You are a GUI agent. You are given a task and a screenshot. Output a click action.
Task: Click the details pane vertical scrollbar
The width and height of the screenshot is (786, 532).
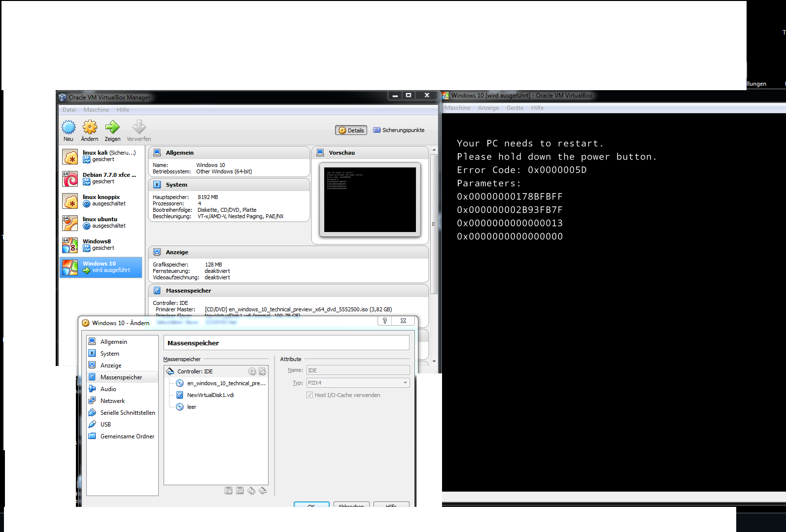pyautogui.click(x=434, y=224)
